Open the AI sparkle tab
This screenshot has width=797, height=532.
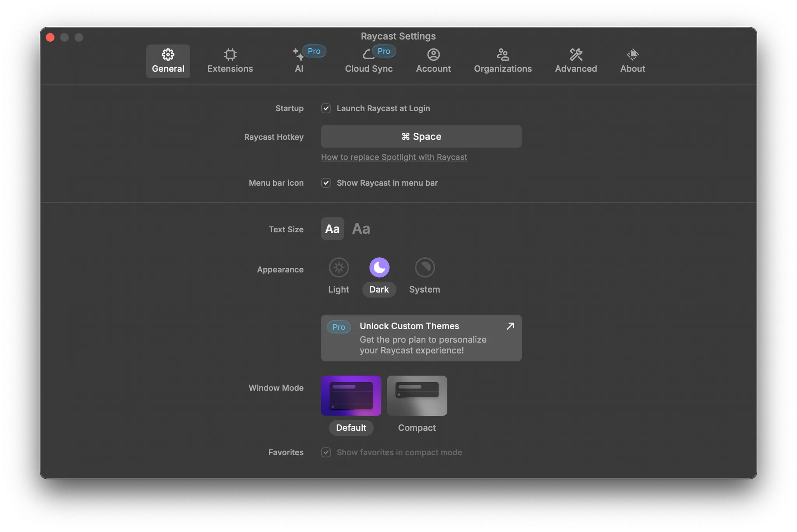tap(299, 61)
